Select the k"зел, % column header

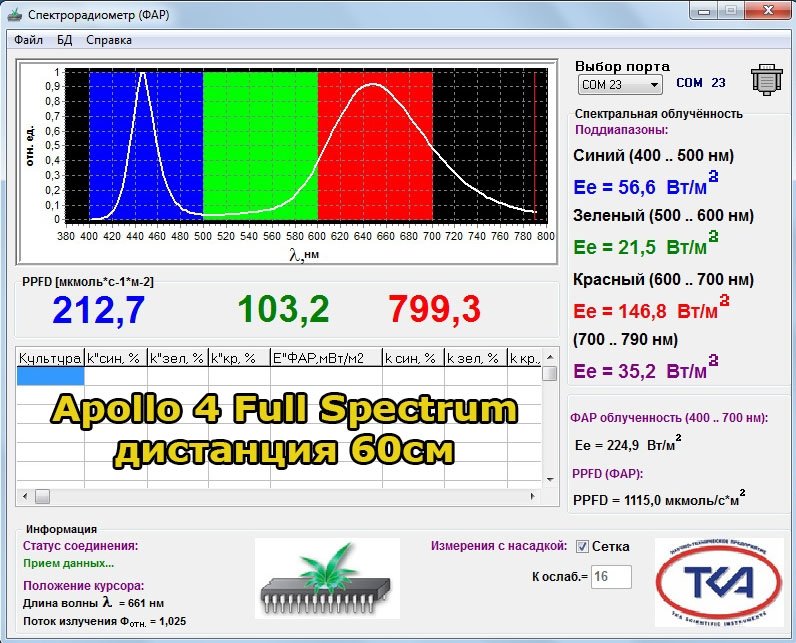click(x=178, y=358)
